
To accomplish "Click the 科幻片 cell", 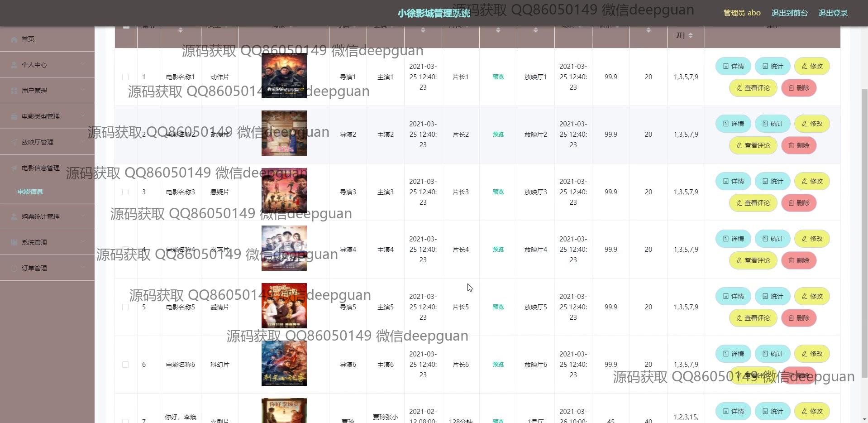I will [x=220, y=365].
